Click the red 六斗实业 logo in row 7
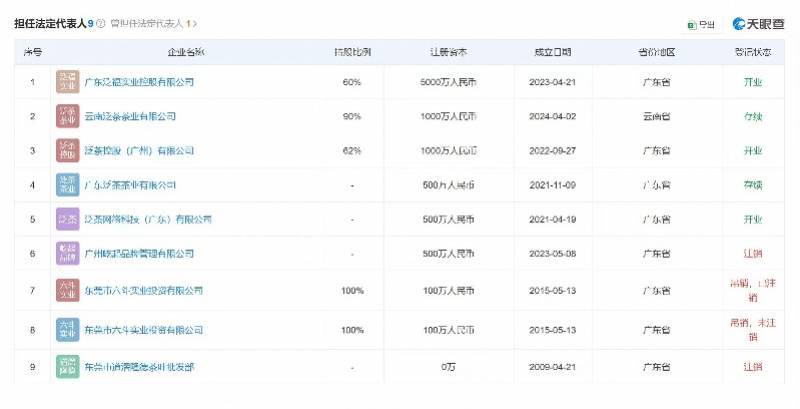Screen dimensions: 800x409 (x=66, y=290)
